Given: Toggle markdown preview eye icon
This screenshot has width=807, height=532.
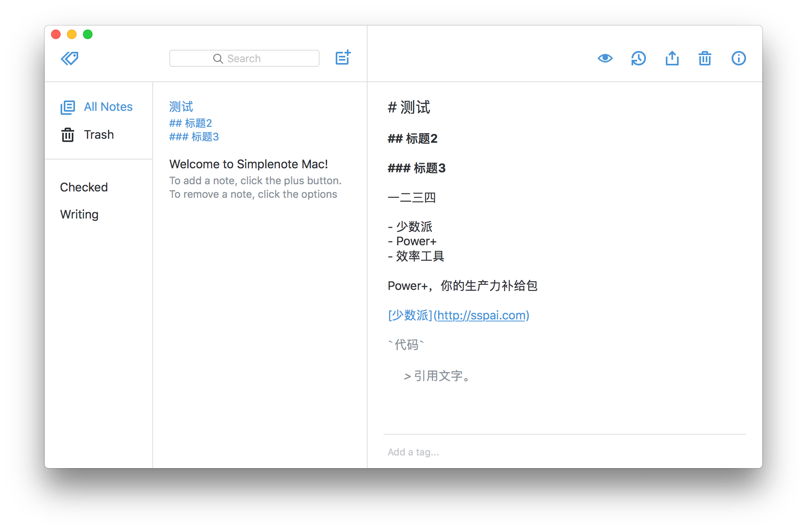Looking at the screenshot, I should click(605, 58).
